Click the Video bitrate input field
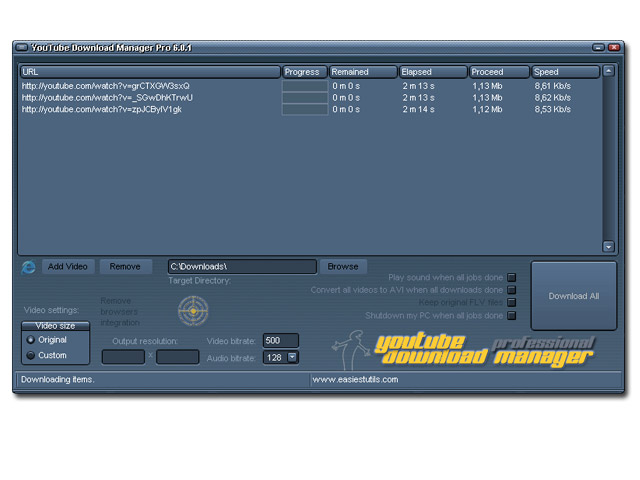Screen dimensions: 640x480 [280, 341]
